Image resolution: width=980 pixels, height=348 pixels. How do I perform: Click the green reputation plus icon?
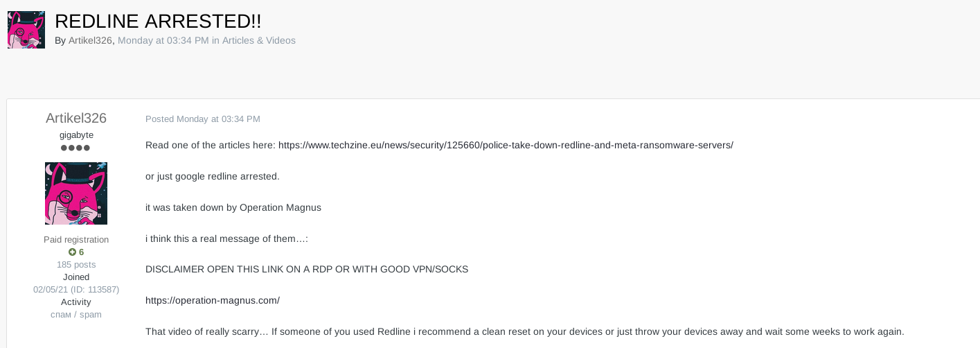[x=72, y=252]
